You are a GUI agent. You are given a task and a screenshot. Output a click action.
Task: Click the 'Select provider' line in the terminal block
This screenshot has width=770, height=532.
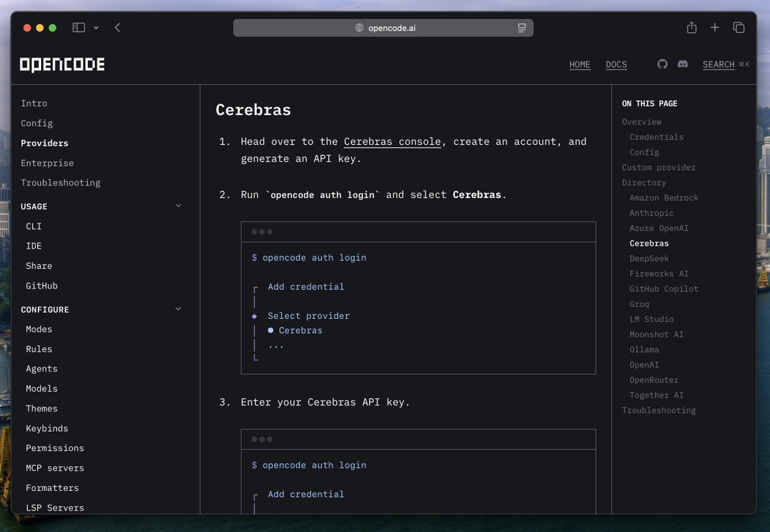tap(309, 316)
